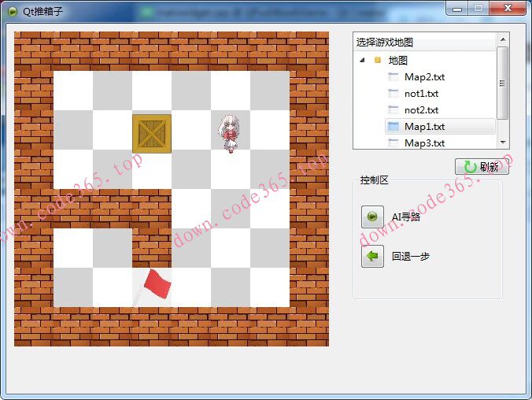Click the not2.txt file icon
This screenshot has width=532, height=400.
coord(393,110)
